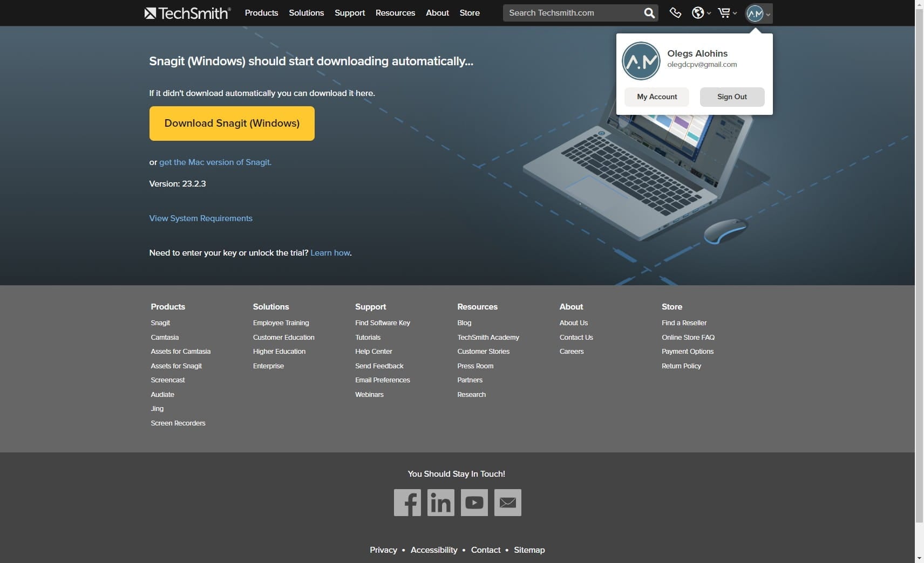
Task: Open Screen Recorders footer link
Action: tap(178, 423)
